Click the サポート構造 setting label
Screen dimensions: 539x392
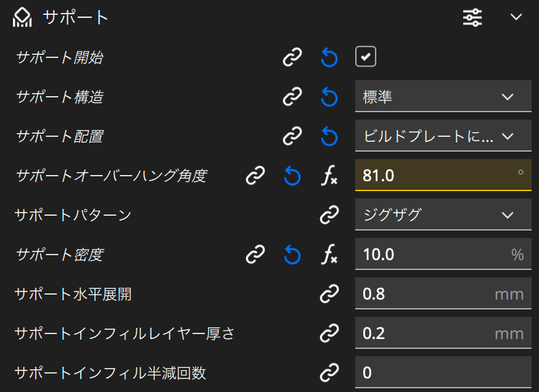coord(59,97)
